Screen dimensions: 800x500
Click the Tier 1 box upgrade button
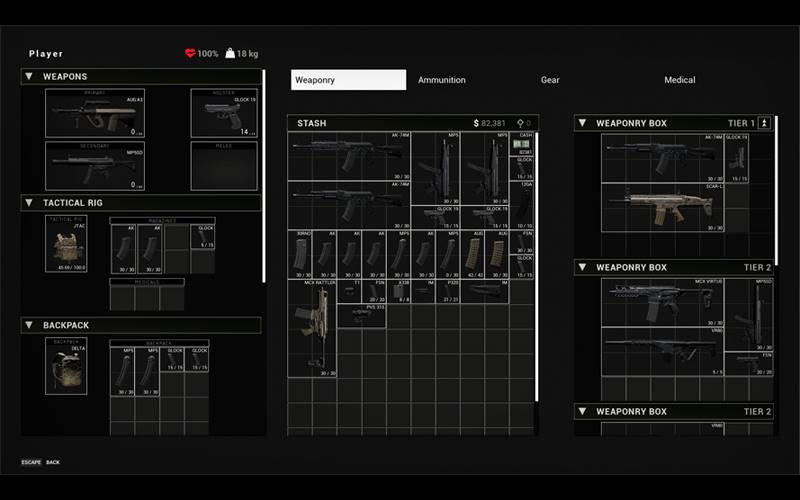765,123
